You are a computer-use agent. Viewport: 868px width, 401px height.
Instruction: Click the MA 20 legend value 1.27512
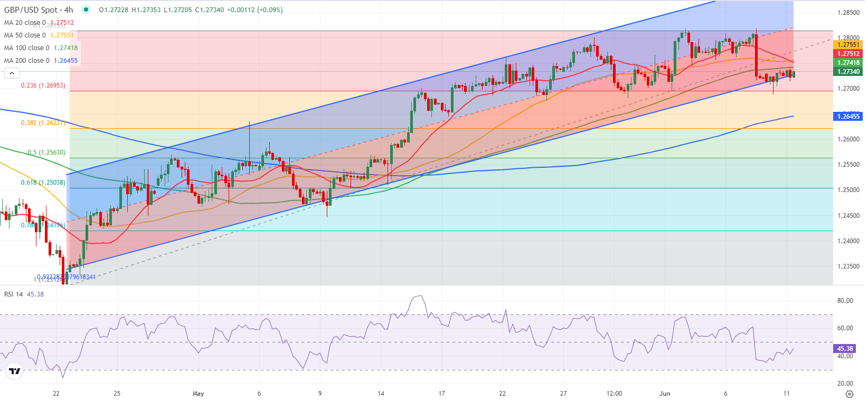coord(62,23)
